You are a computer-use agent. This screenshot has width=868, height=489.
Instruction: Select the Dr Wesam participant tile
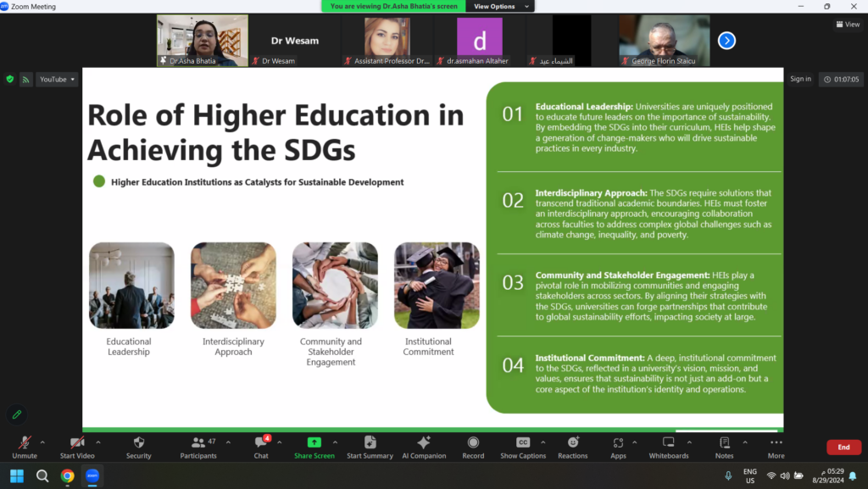pos(294,41)
